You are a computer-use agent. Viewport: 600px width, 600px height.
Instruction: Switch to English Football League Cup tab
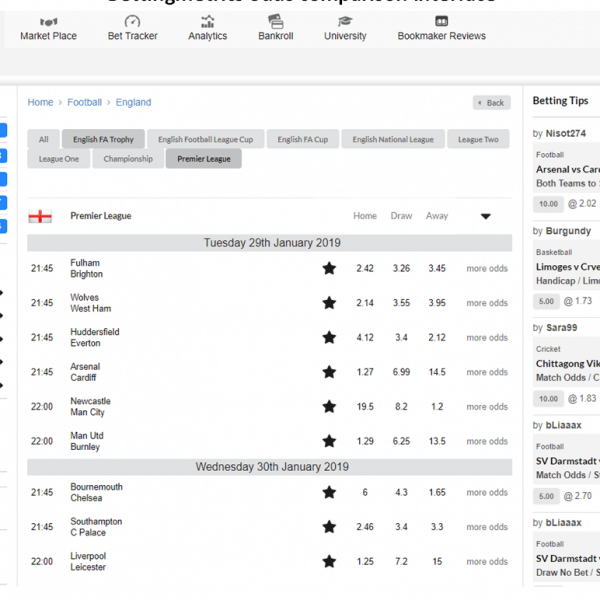click(205, 139)
